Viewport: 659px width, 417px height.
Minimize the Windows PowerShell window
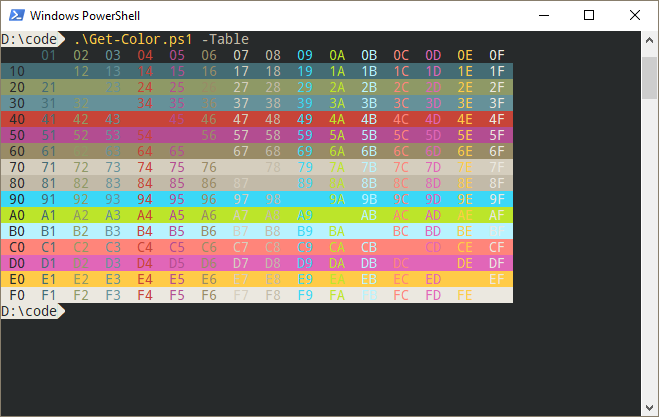click(544, 16)
